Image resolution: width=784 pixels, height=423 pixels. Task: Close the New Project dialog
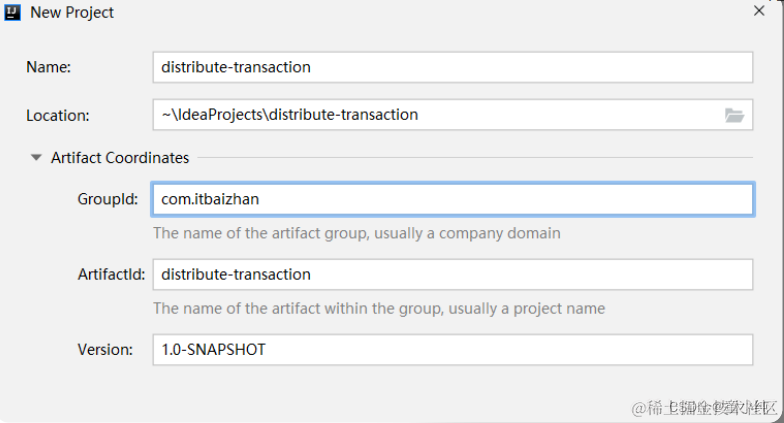[x=759, y=11]
